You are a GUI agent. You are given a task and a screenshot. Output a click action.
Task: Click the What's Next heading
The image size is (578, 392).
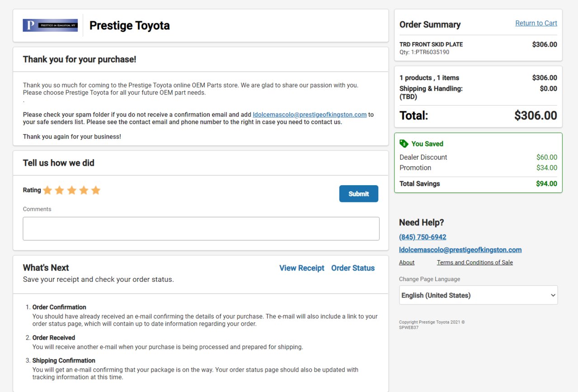pyautogui.click(x=46, y=268)
